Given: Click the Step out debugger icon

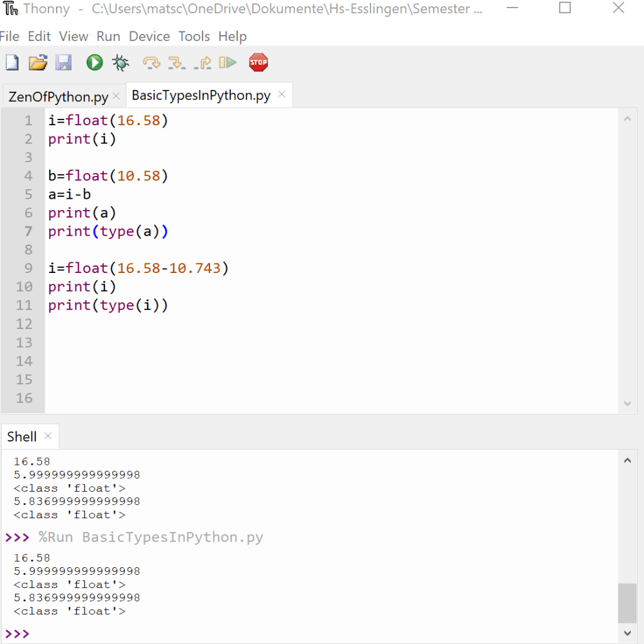Looking at the screenshot, I should 203,62.
